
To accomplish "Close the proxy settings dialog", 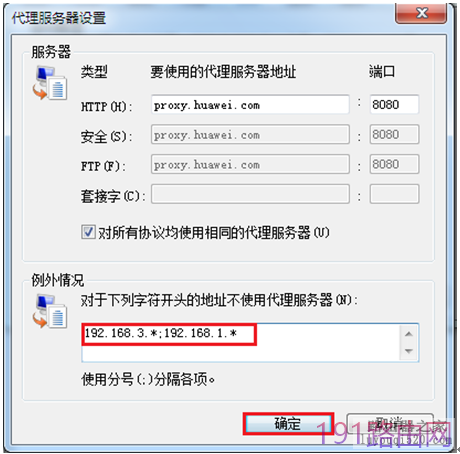I will point(421,13).
